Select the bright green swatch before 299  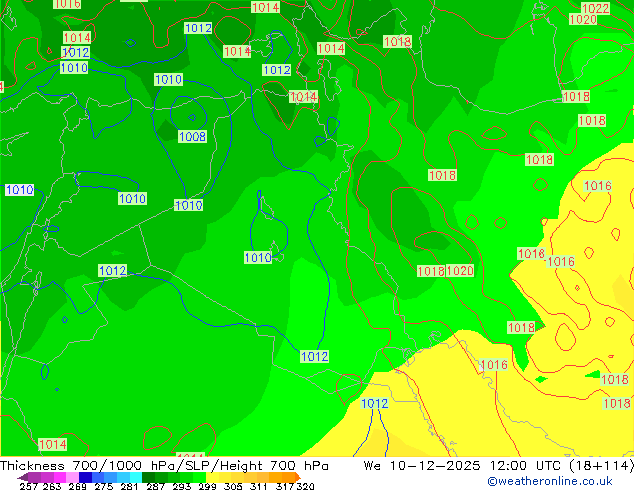199,477
